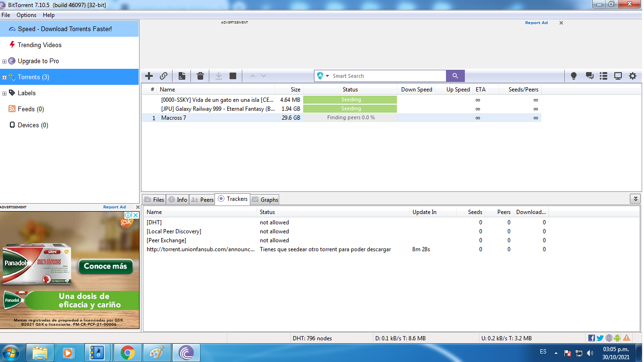The height and width of the screenshot is (362, 644).
Task: Open the Help menu
Action: coord(49,15)
